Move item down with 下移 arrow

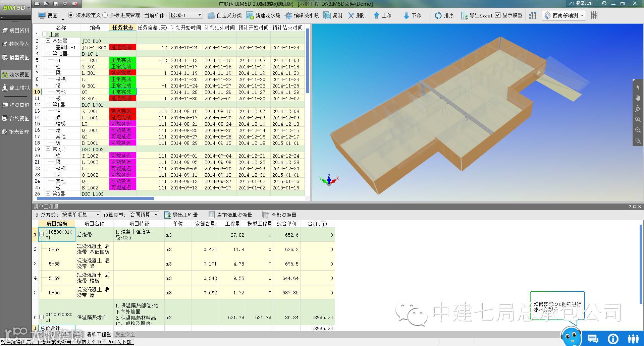point(412,15)
